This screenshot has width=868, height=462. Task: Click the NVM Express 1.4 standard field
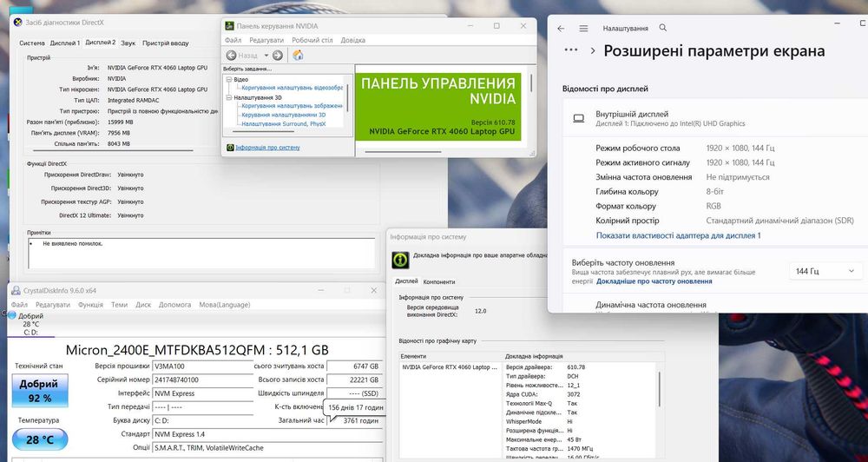267,434
